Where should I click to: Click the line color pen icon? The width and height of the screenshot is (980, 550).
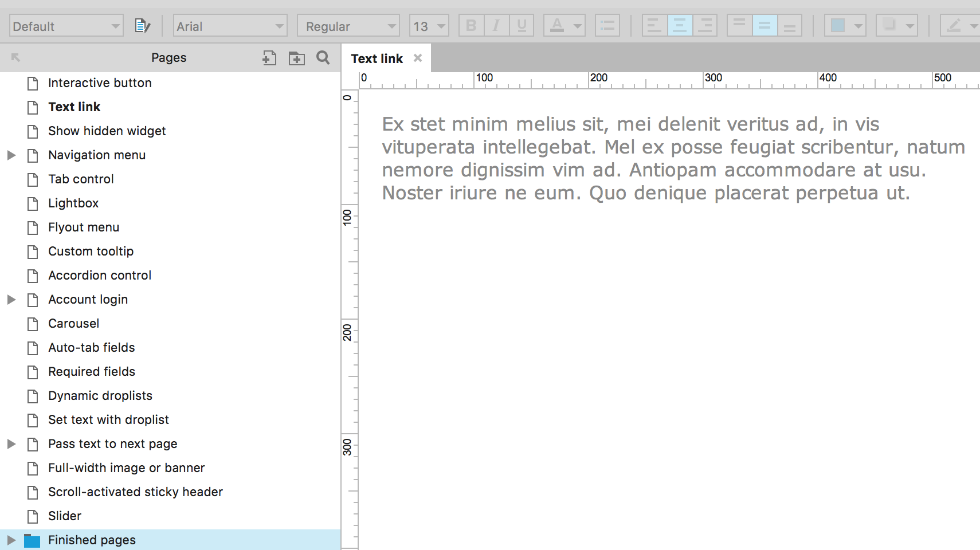click(x=954, y=26)
